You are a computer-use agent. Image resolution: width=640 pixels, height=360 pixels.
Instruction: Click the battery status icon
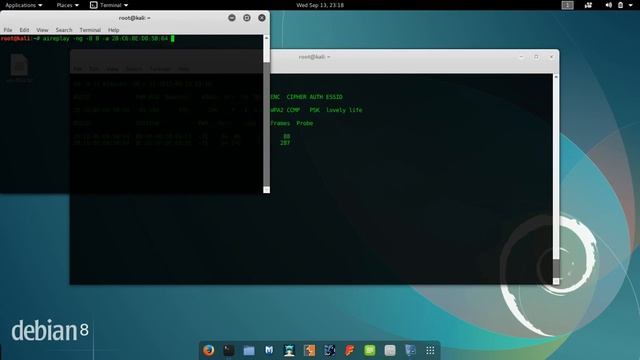[x=620, y=5]
